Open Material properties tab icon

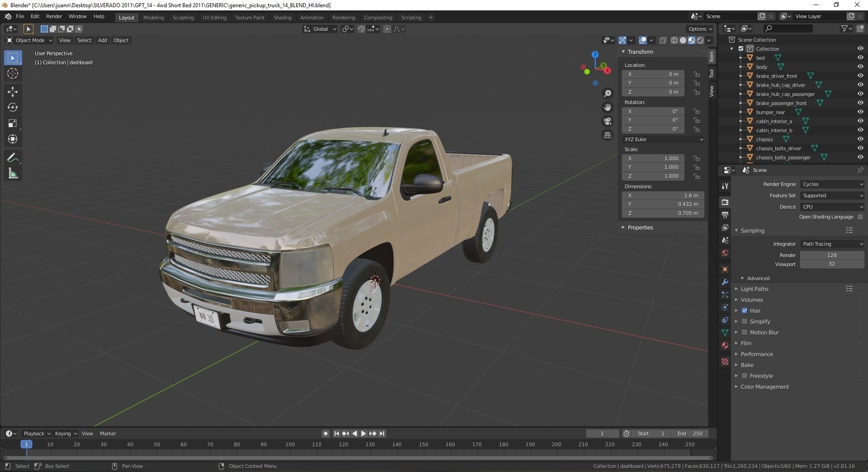pos(725,345)
